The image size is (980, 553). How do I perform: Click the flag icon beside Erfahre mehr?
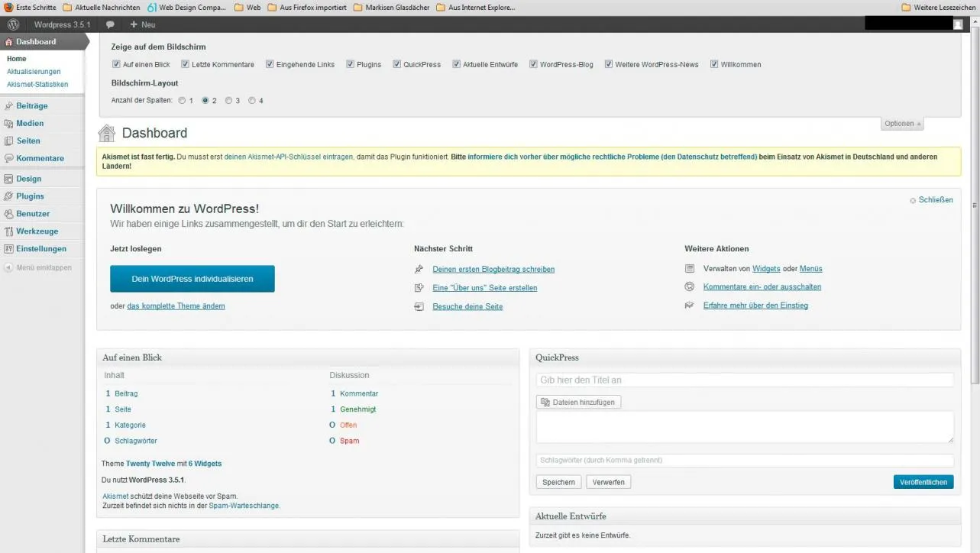click(x=690, y=306)
